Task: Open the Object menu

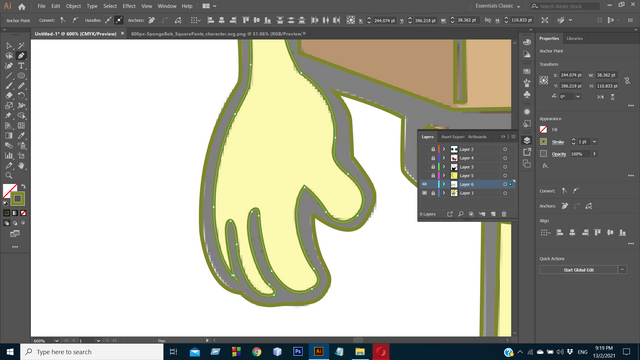Action: pos(73,6)
